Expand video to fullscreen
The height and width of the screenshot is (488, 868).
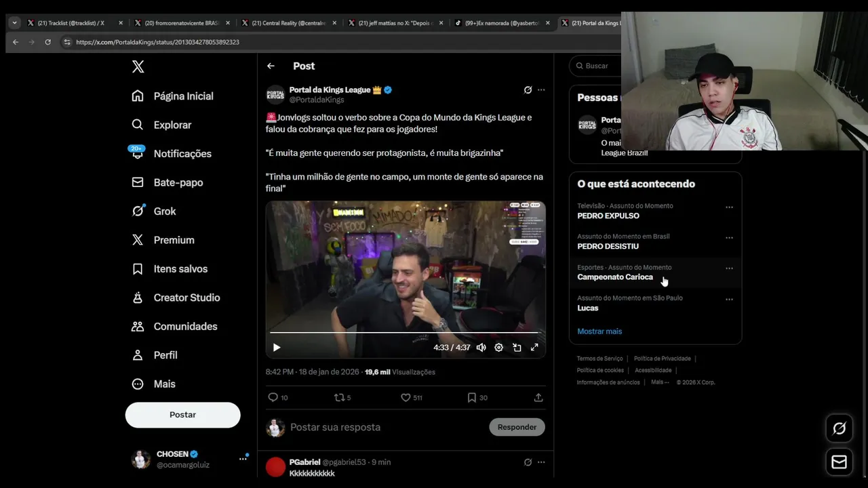(x=534, y=347)
